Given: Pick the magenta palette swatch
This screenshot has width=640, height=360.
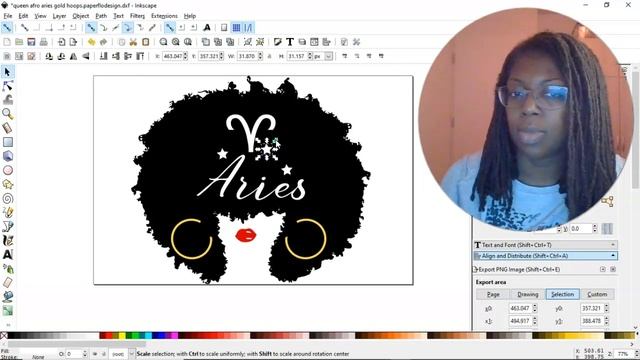Looking at the screenshot, I should [x=174, y=336].
